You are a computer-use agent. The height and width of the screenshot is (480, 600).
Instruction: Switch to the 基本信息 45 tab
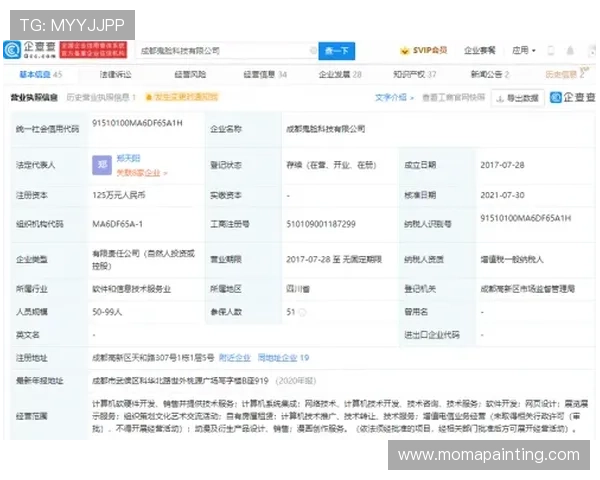point(41,74)
